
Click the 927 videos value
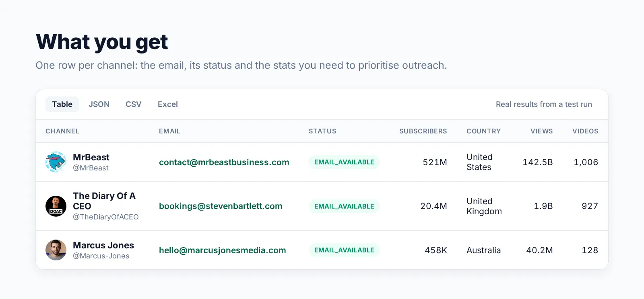tap(590, 206)
